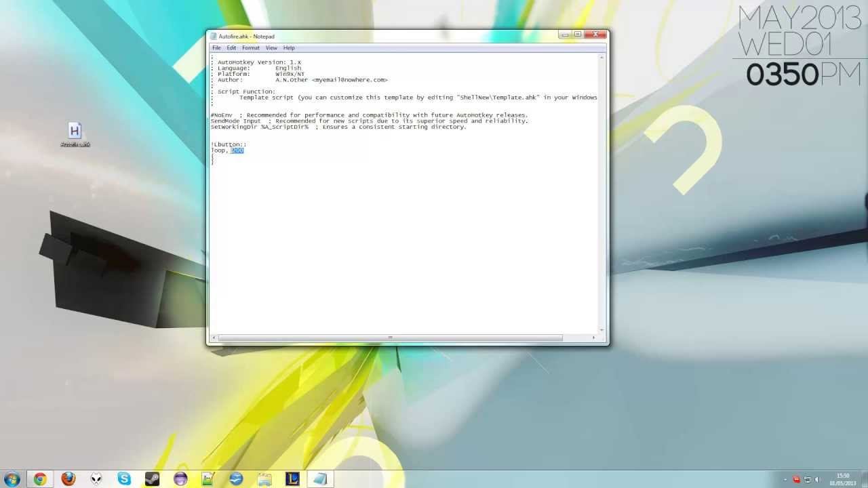Image resolution: width=868 pixels, height=488 pixels.
Task: Select the Autofire.ahk desktop file icon
Action: point(75,134)
